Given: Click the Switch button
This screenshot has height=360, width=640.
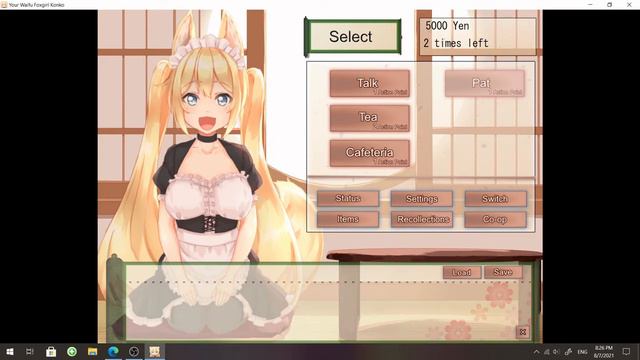Looking at the screenshot, I should 495,198.
